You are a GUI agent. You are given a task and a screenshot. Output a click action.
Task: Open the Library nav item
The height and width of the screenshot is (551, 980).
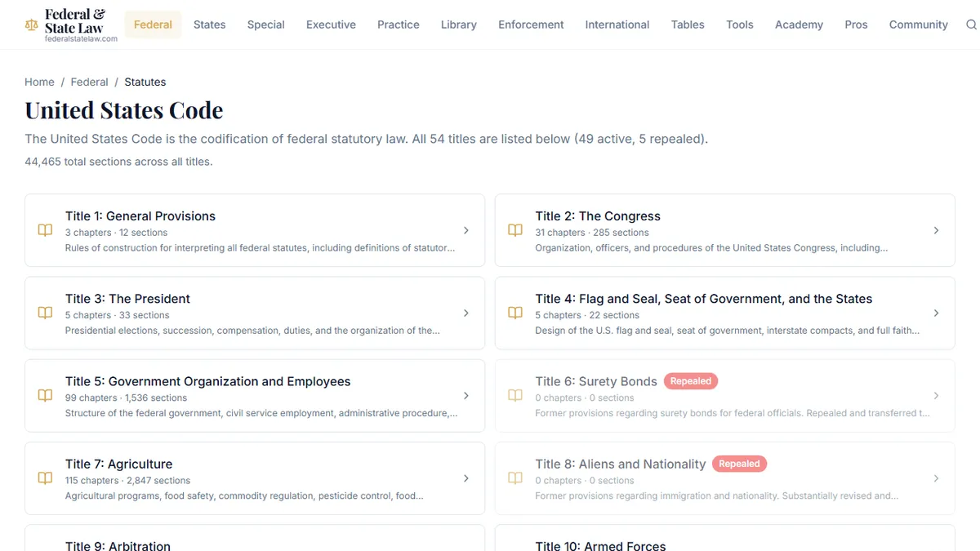tap(459, 24)
